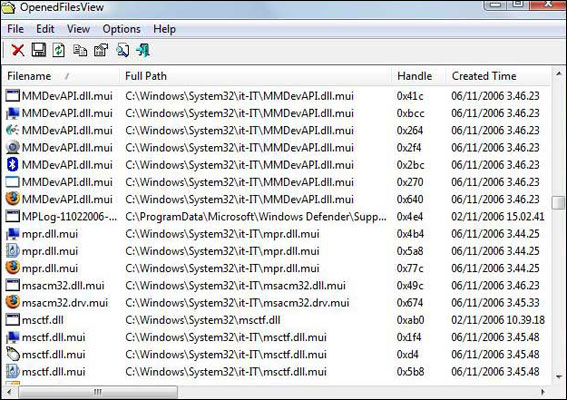Click created time 02/11/2006 10.39.18
Image resolution: width=567 pixels, height=400 pixels.
[x=498, y=320]
